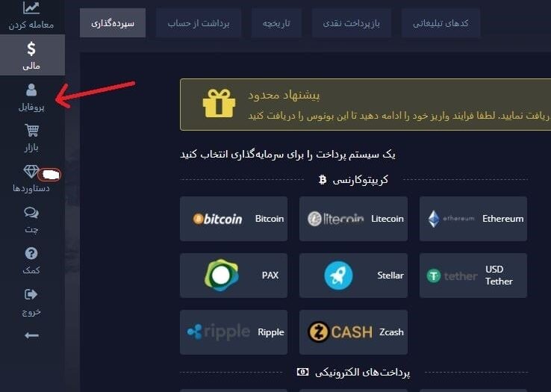Viewport: 551px width, 392px height.
Task: Open the History tab (تاریخچه)
Action: [x=276, y=23]
